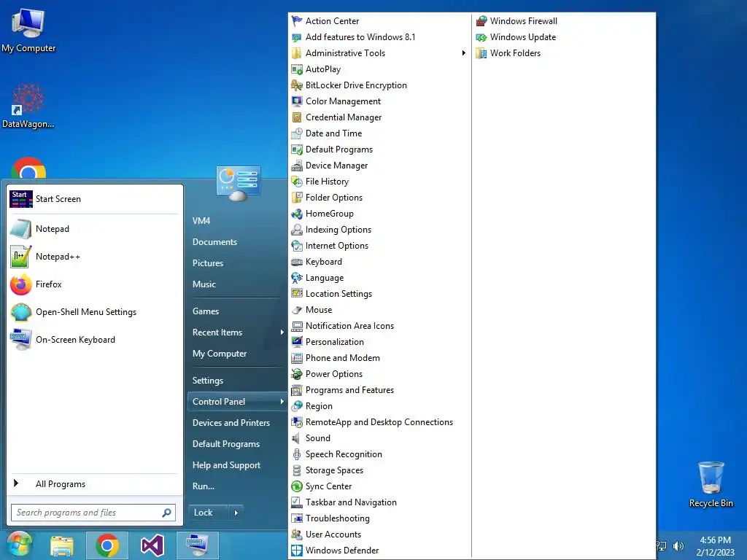Open Documents from the start menu
747x560 pixels.
215,242
